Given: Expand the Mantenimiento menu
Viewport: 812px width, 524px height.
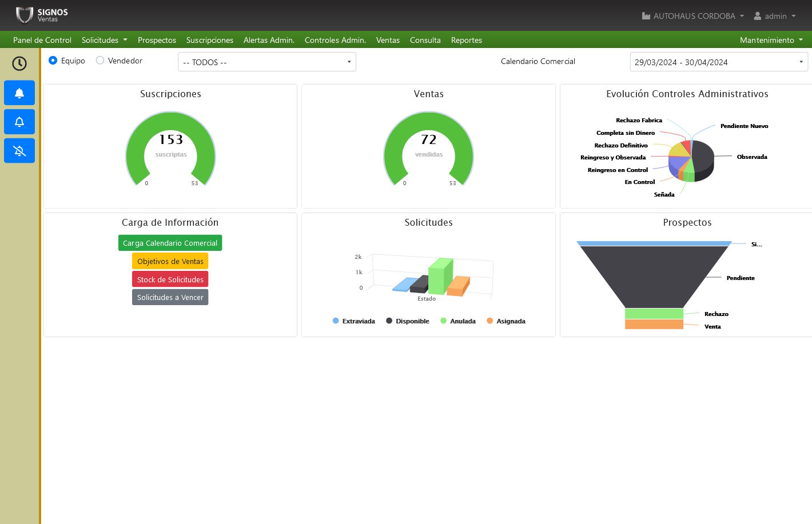Looking at the screenshot, I should [771, 40].
